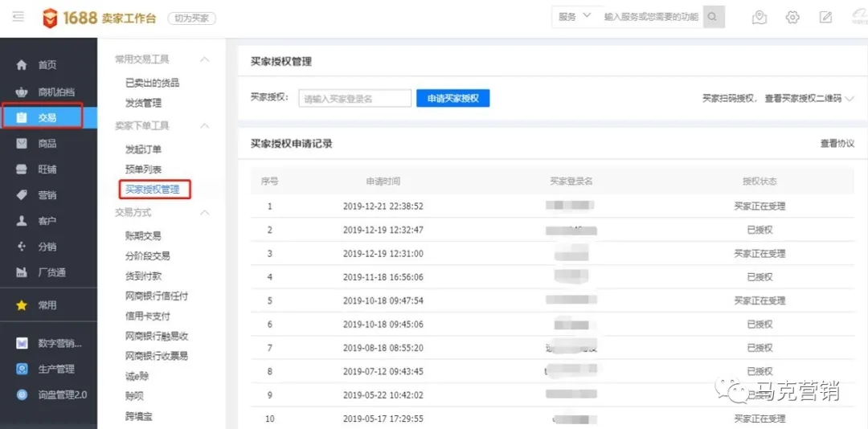This screenshot has width=868, height=429.
Task: Click the 1688 logo icon
Action: [x=51, y=18]
